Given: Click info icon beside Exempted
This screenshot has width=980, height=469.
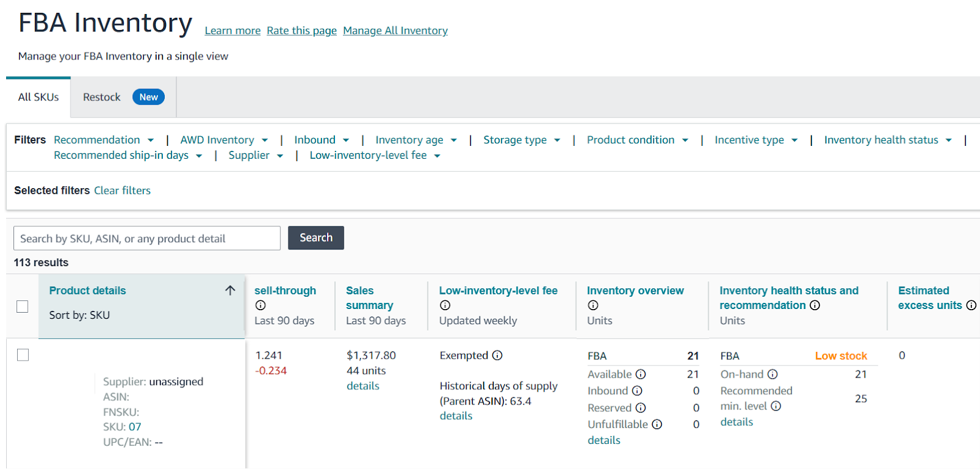Looking at the screenshot, I should pos(497,356).
